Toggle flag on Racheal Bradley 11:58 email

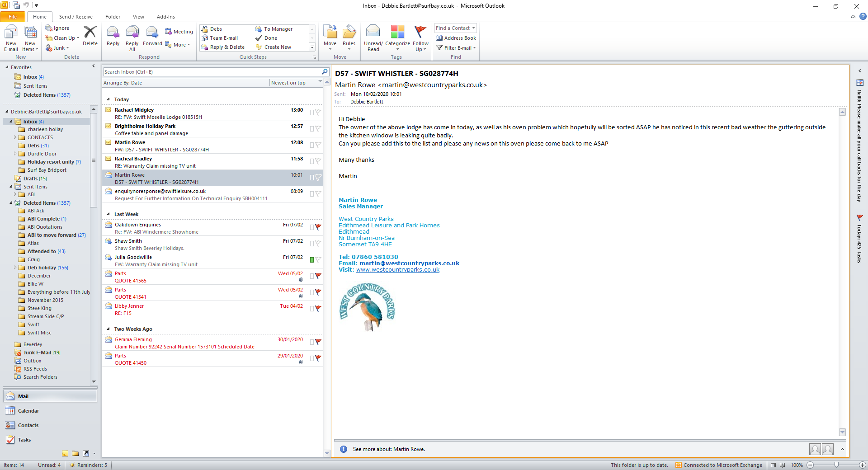click(x=318, y=161)
